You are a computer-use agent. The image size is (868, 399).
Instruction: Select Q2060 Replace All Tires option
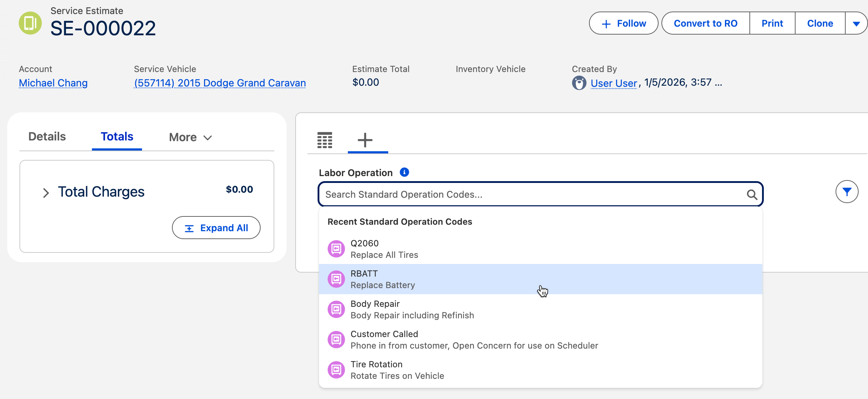click(540, 249)
